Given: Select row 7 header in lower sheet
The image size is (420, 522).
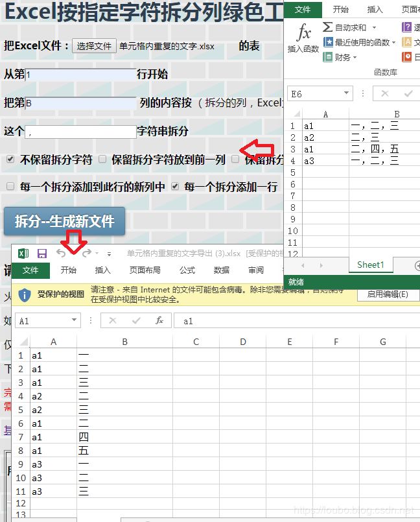Looking at the screenshot, I should (x=21, y=437).
